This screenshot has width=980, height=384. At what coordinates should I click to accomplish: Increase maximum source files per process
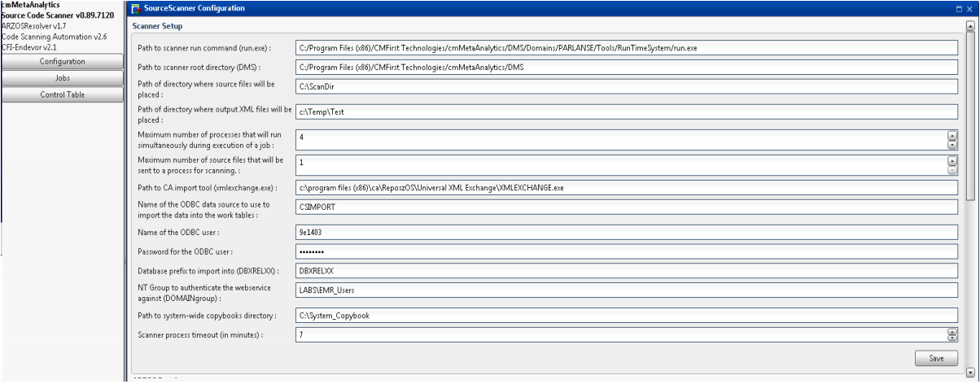pos(952,159)
